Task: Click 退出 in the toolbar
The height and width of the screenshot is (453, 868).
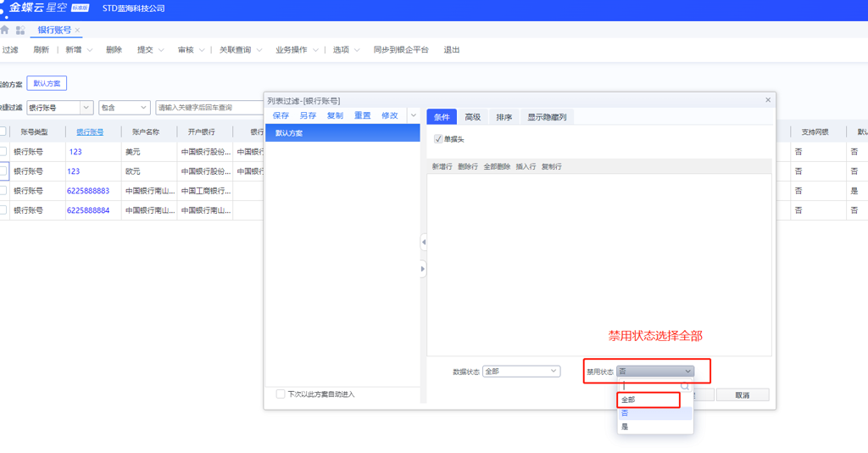Action: pyautogui.click(x=452, y=50)
